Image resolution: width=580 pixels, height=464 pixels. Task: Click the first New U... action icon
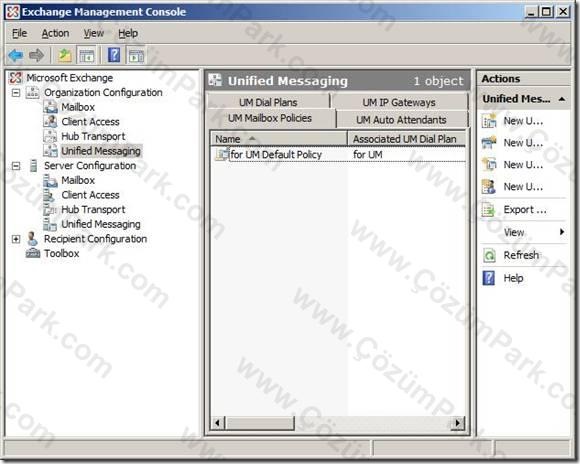pyautogui.click(x=489, y=121)
